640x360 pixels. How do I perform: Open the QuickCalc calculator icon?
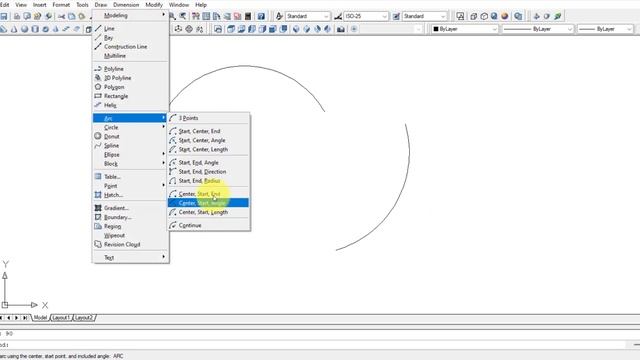click(x=248, y=16)
